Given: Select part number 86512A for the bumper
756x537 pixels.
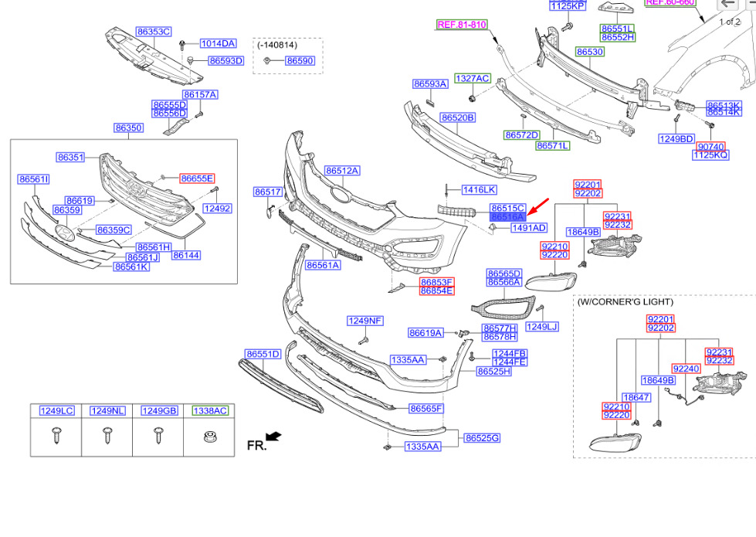Looking at the screenshot, I should (x=342, y=170).
